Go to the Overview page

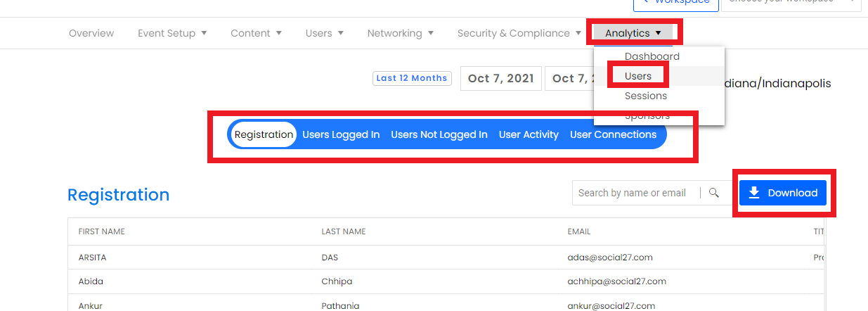point(91,33)
